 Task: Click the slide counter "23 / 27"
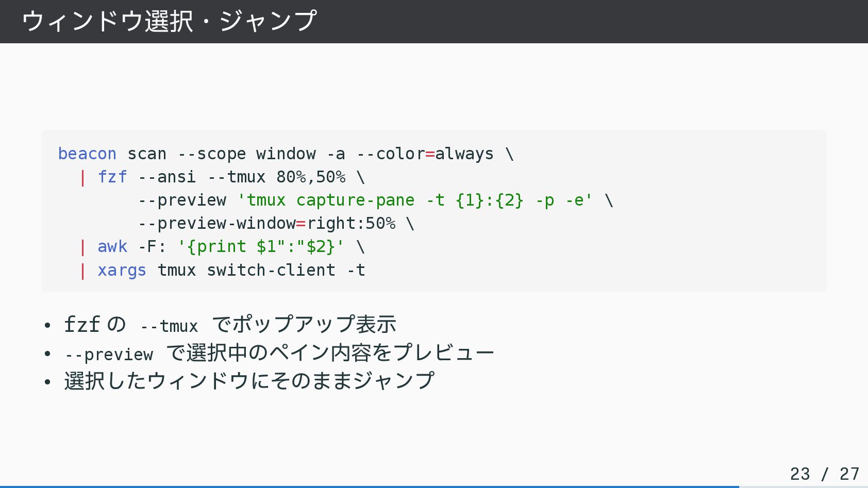(x=824, y=474)
